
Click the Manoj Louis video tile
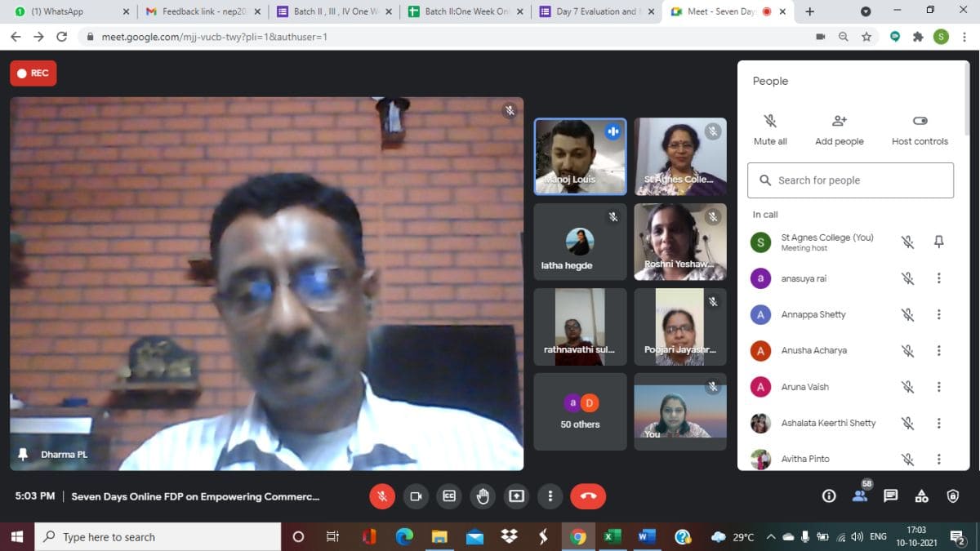click(x=580, y=156)
